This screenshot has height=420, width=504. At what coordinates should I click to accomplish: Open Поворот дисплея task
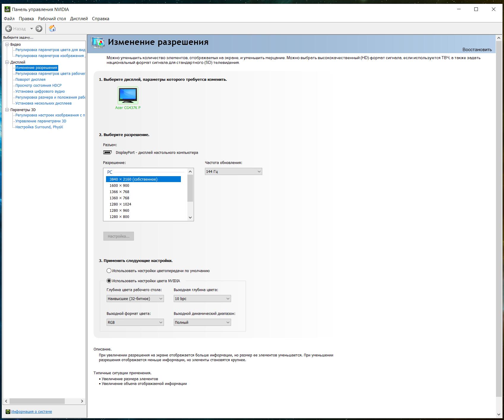(x=30, y=80)
